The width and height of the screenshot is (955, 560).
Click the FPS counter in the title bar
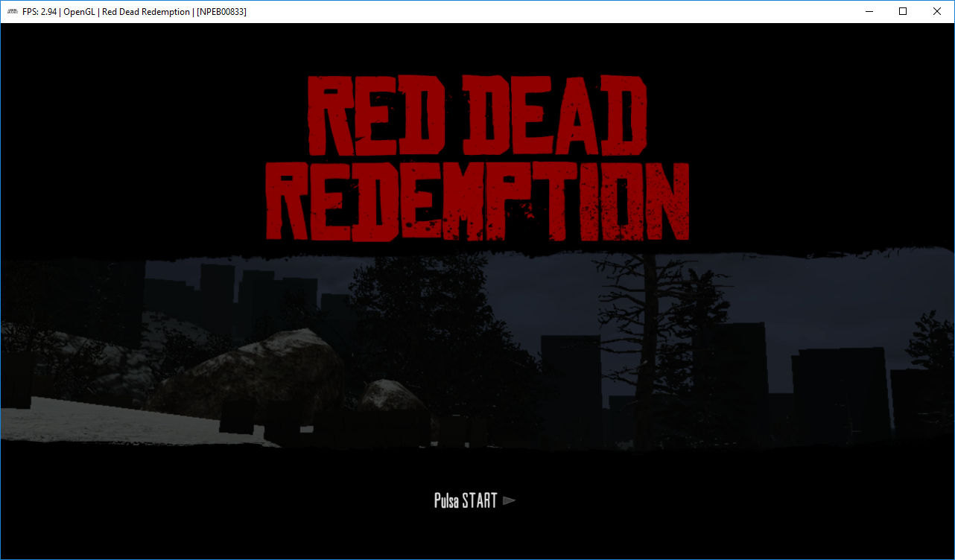click(39, 12)
